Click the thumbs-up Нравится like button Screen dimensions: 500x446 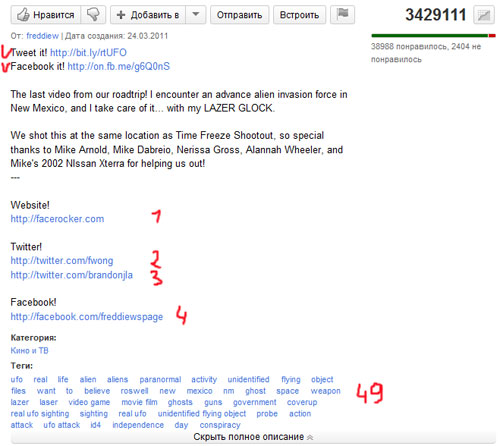click(x=46, y=15)
